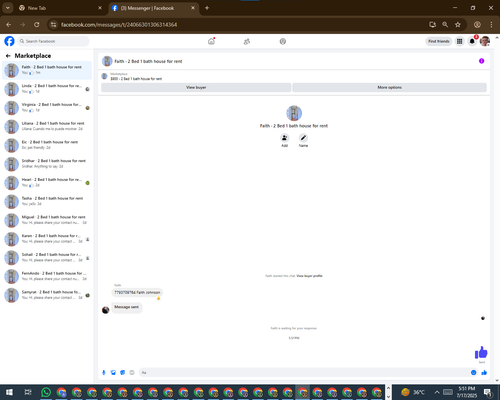The height and width of the screenshot is (400, 500).
Task: Open the tab search dropdown arrow
Action: click(8, 8)
